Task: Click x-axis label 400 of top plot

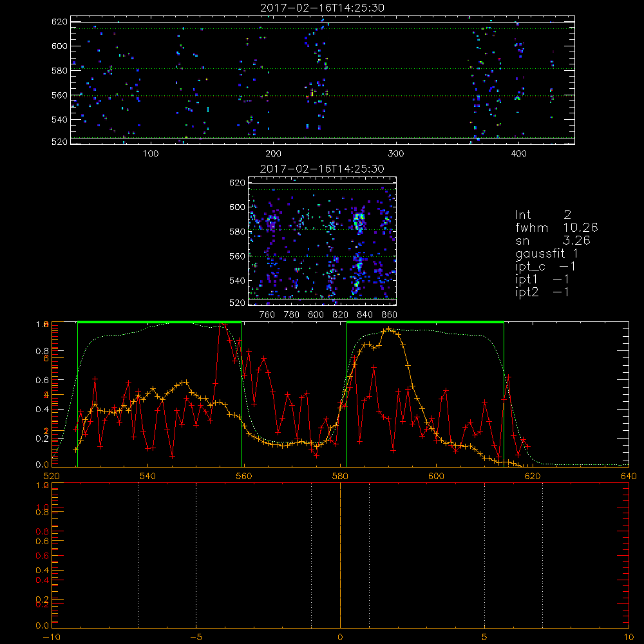Action: pyautogui.click(x=518, y=154)
